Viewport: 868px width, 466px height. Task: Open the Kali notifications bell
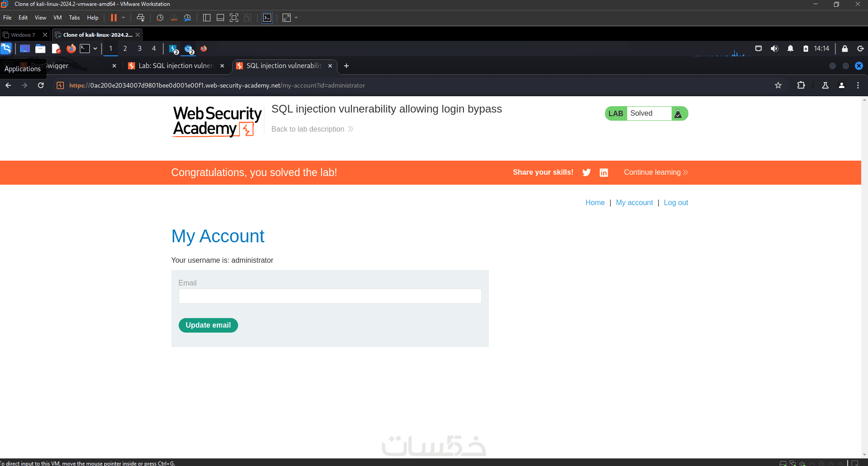coord(790,49)
